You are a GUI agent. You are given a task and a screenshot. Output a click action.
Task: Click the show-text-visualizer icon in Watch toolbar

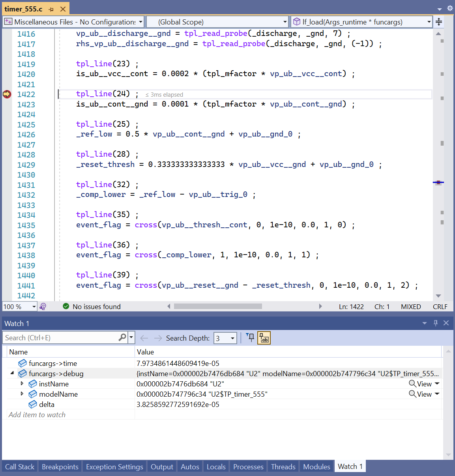264,338
